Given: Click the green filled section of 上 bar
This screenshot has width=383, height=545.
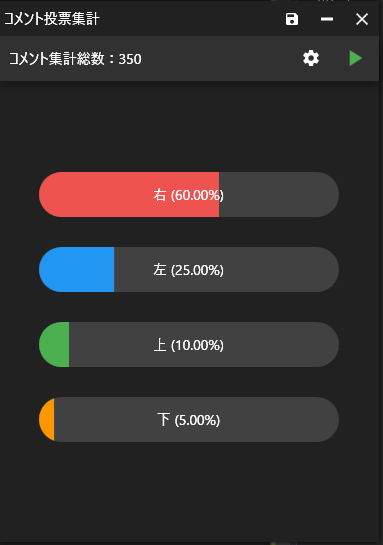Looking at the screenshot, I should pyautogui.click(x=54, y=344).
